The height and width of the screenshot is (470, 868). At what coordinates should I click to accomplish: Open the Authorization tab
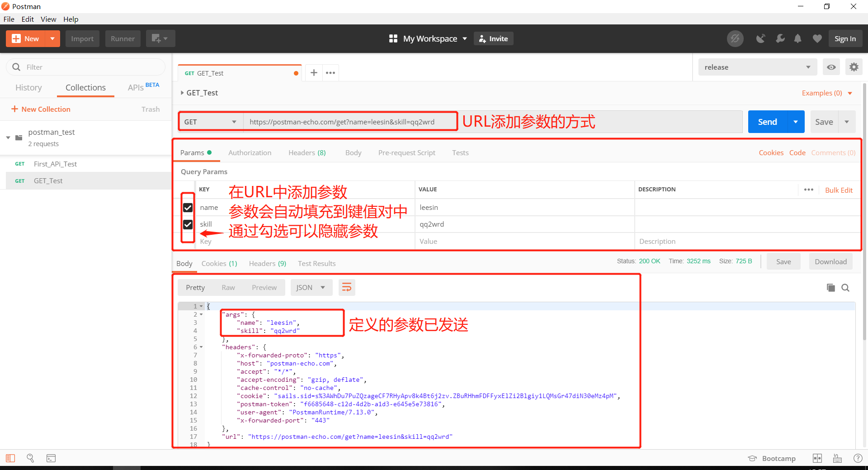(250, 152)
